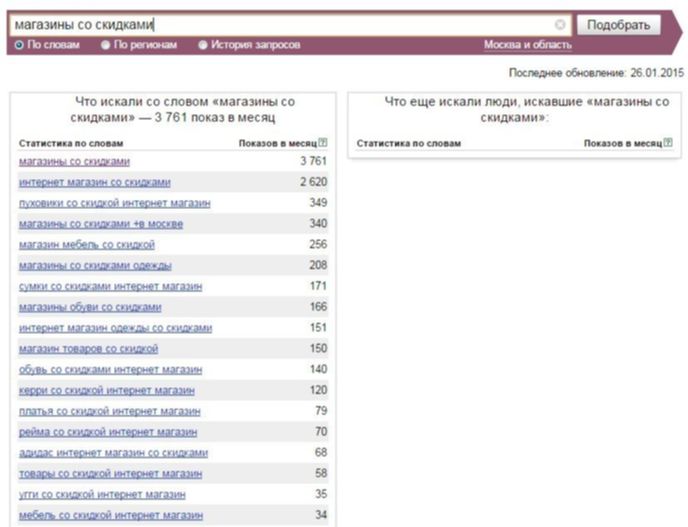
Task: Click the left panel "Показов в месяц" header
Action: (278, 143)
